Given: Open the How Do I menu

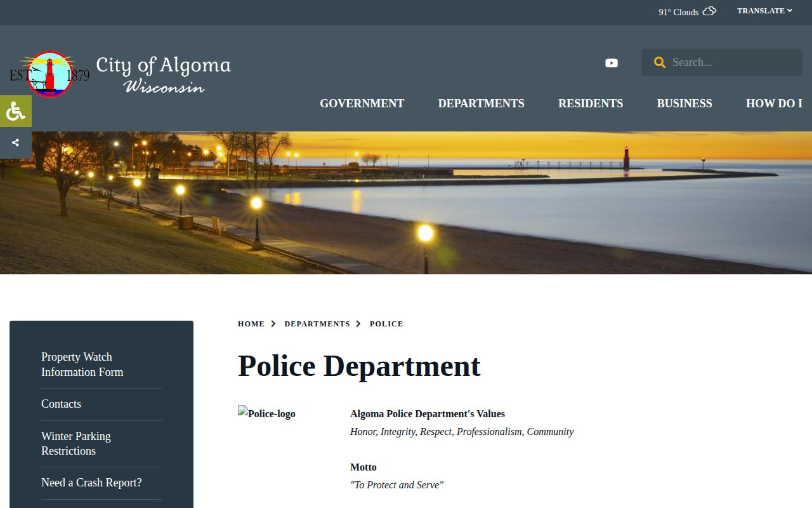Looking at the screenshot, I should pos(774,104).
